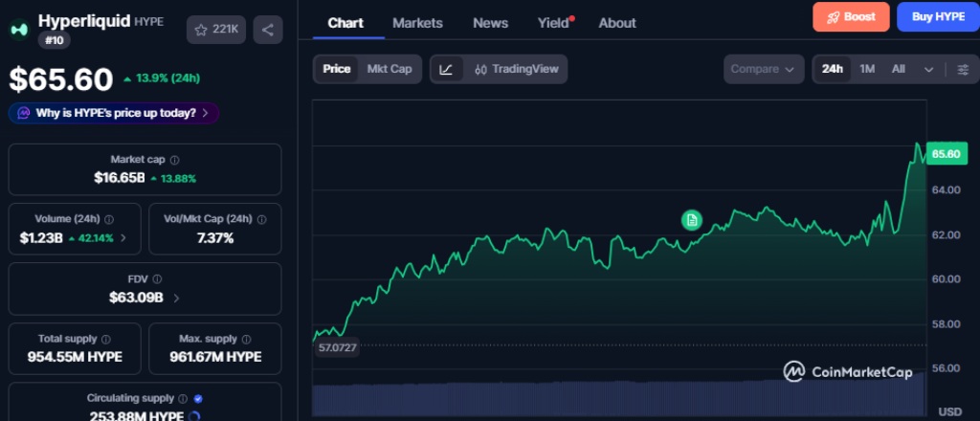Screen dimensions: 980x421
Task: Open the About tab
Action: click(617, 23)
